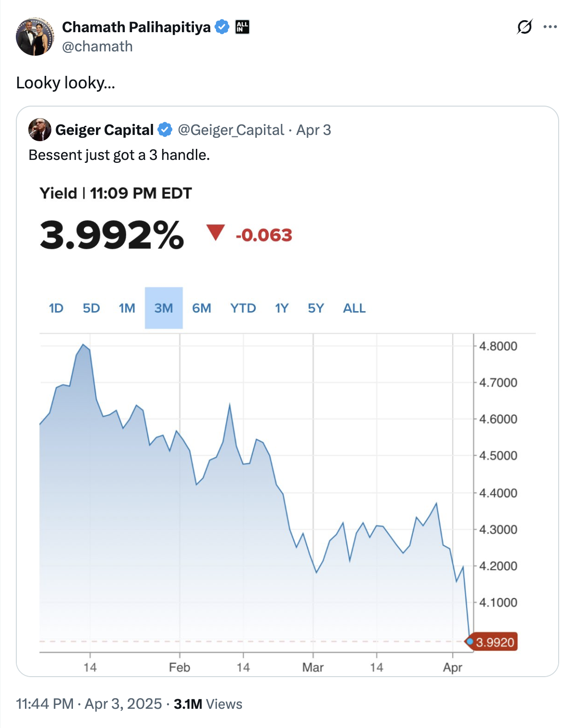Click Geiger Capital's verified badge
The width and height of the screenshot is (574, 728).
click(x=165, y=130)
